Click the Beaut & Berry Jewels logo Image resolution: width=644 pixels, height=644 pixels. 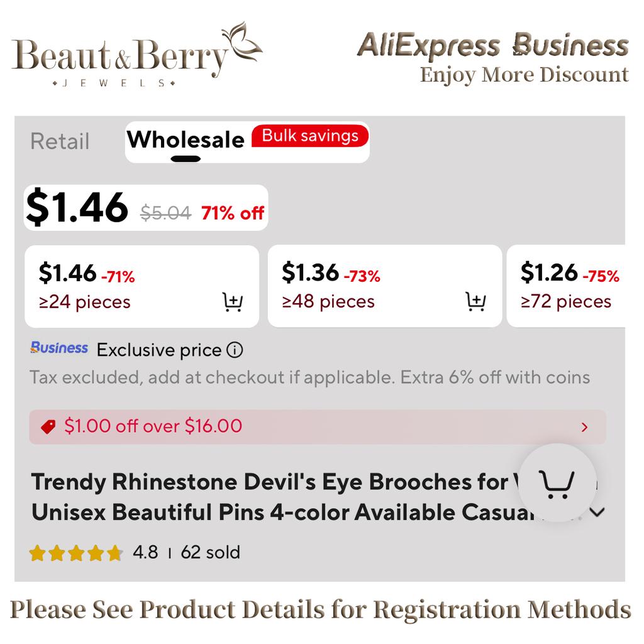pyautogui.click(x=136, y=55)
